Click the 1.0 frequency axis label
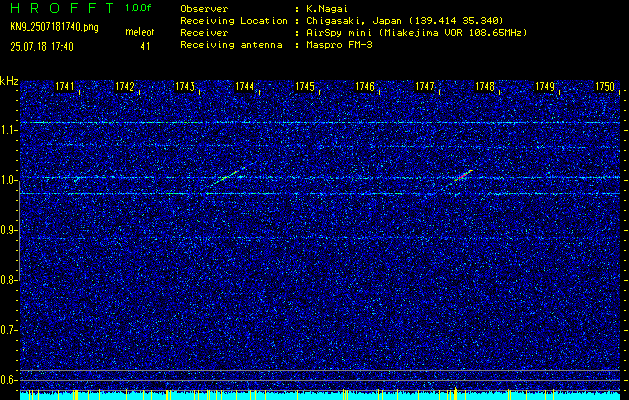This screenshot has height=400, width=629. click(7, 181)
